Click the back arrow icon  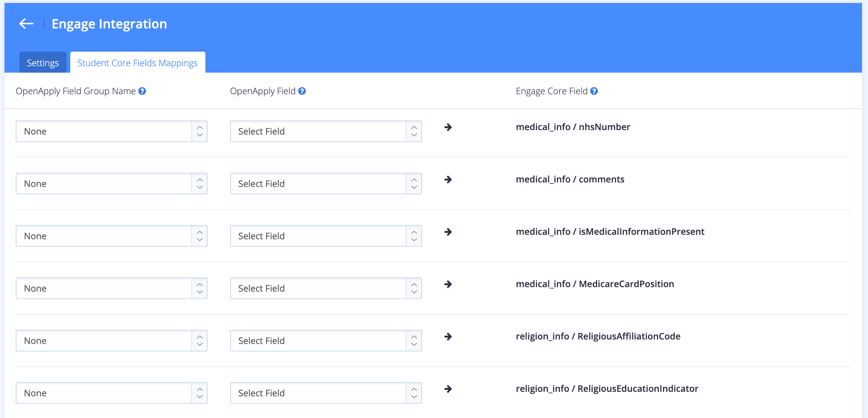pyautogui.click(x=26, y=24)
